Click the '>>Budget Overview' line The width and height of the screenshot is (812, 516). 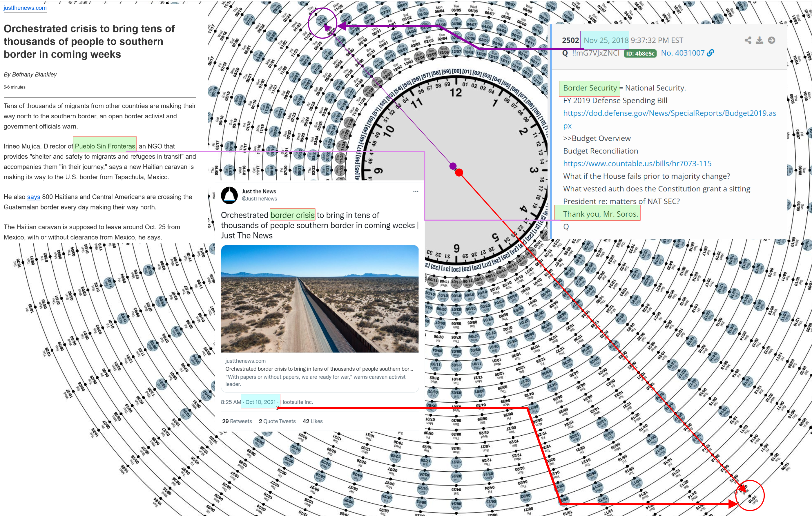(x=597, y=138)
